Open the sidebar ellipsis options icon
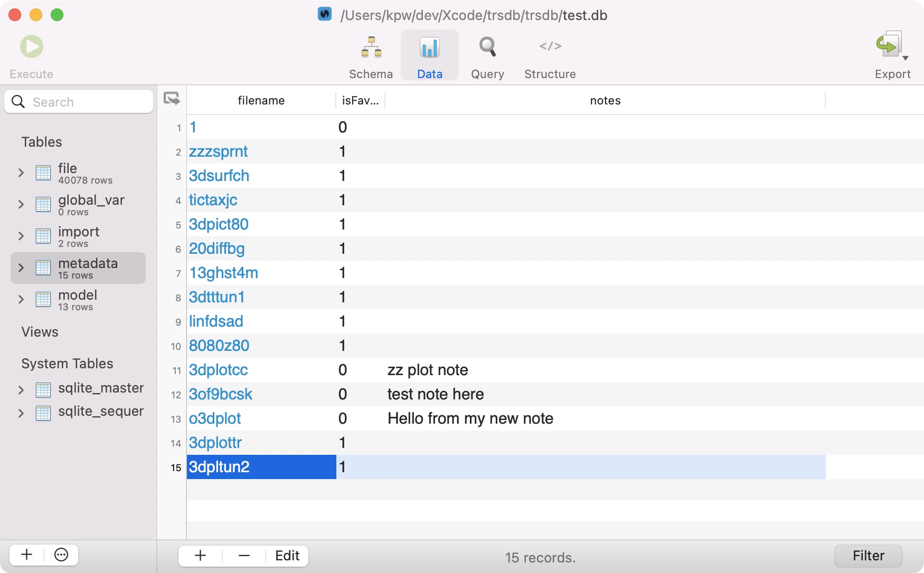This screenshot has height=573, width=924. pos(61,555)
